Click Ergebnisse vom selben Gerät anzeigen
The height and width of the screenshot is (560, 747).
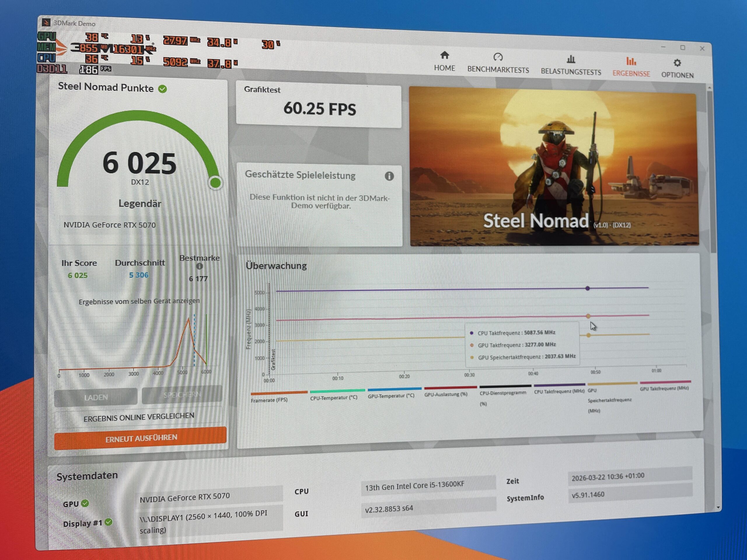[139, 301]
